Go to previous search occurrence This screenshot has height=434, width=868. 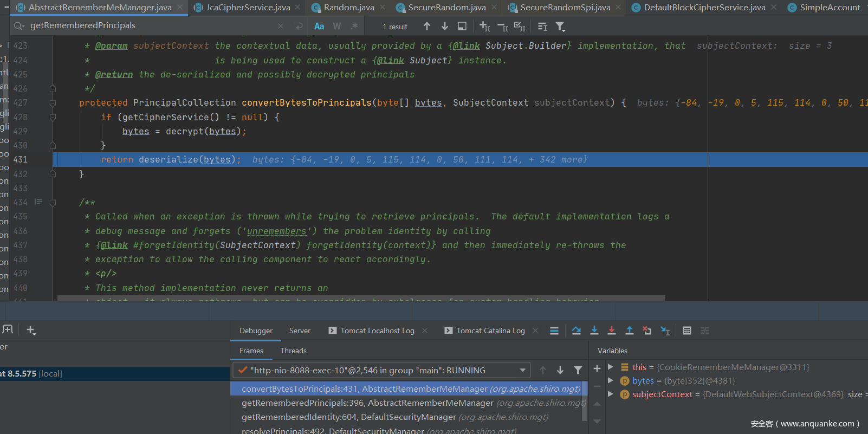[x=427, y=27]
